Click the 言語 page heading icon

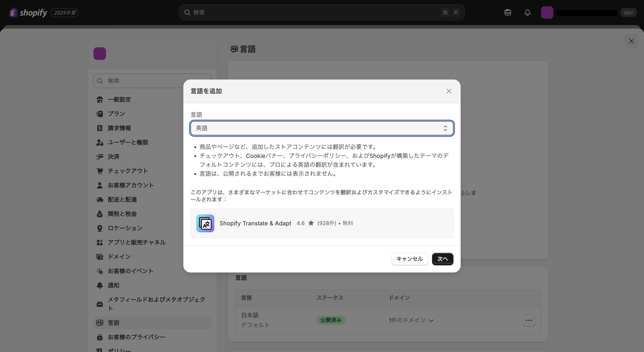point(234,49)
